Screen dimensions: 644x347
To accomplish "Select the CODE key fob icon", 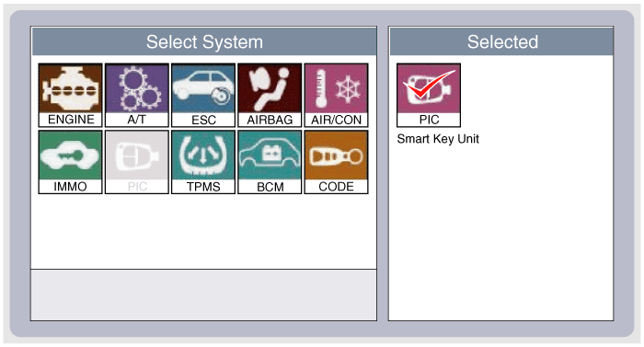I will point(337,162).
